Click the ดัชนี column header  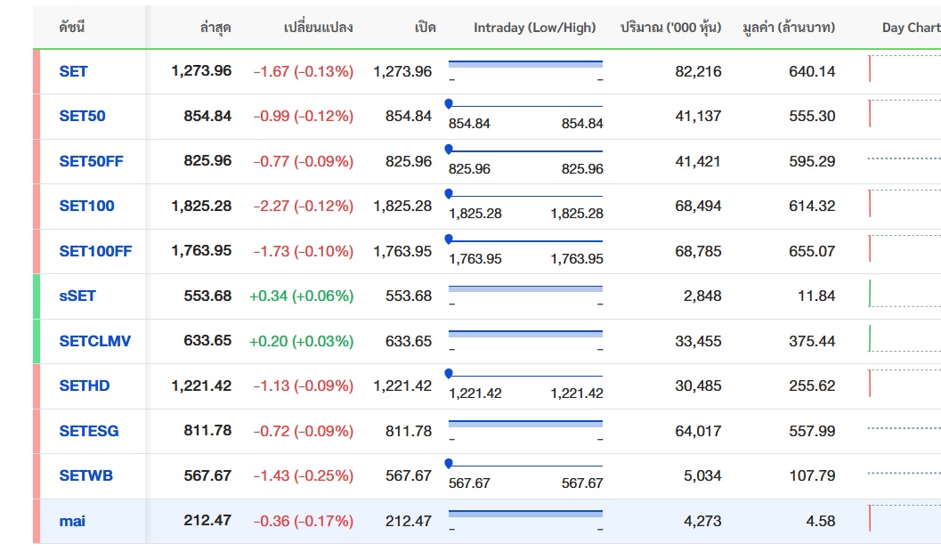click(72, 28)
